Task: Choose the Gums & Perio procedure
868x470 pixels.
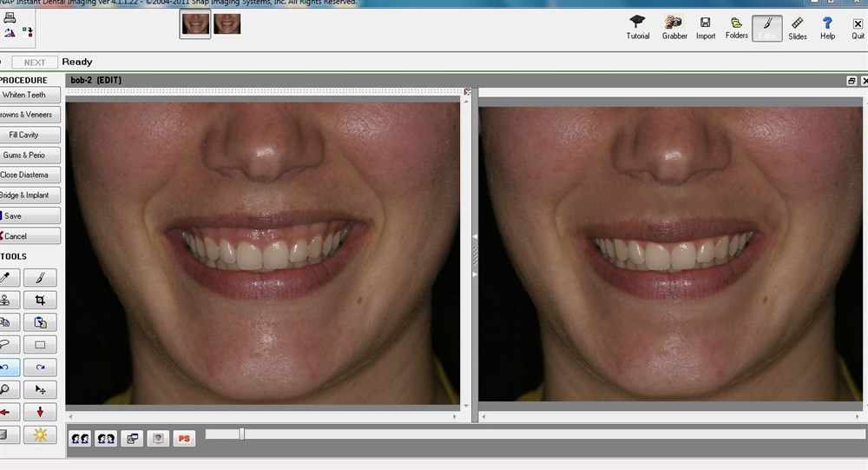Action: [x=30, y=156]
